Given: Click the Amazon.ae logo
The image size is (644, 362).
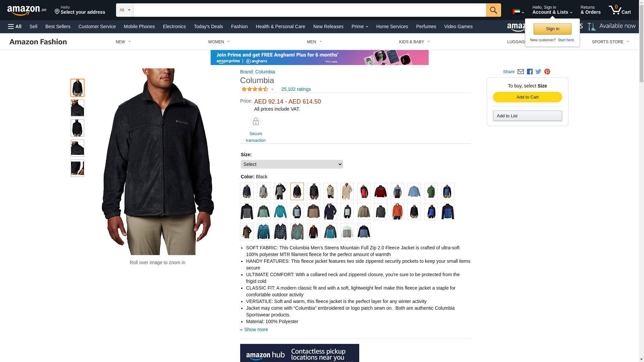Looking at the screenshot, I should pos(27,10).
